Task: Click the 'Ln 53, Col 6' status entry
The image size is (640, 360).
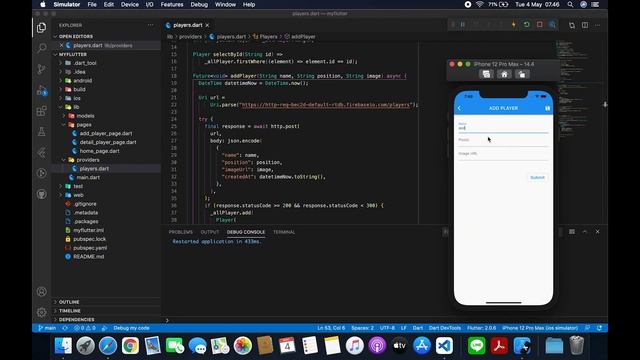Action: pos(331,328)
